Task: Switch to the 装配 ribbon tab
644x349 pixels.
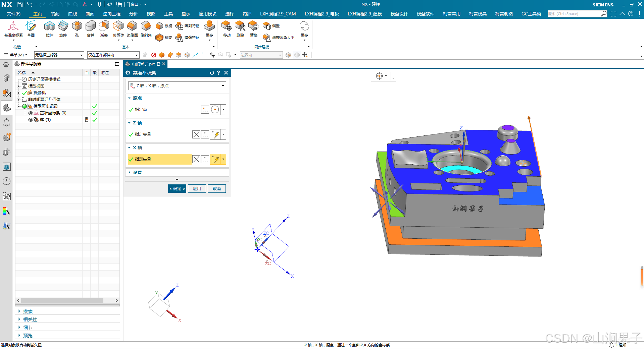Action: click(55, 14)
